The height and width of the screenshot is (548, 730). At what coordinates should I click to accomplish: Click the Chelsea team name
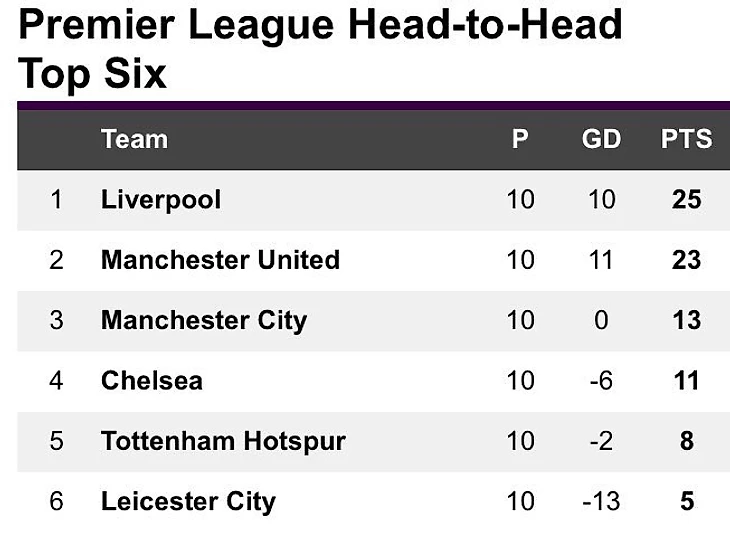tap(152, 381)
